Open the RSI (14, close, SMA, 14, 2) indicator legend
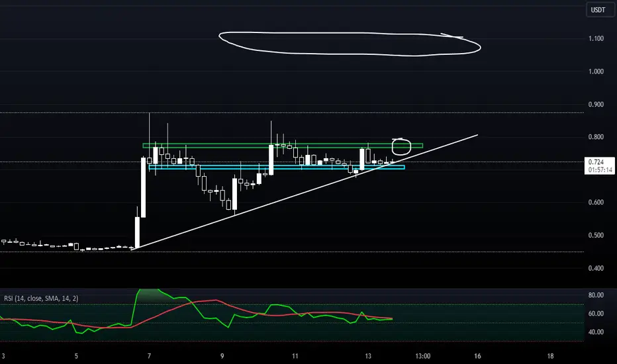The image size is (617, 364). coord(41,298)
